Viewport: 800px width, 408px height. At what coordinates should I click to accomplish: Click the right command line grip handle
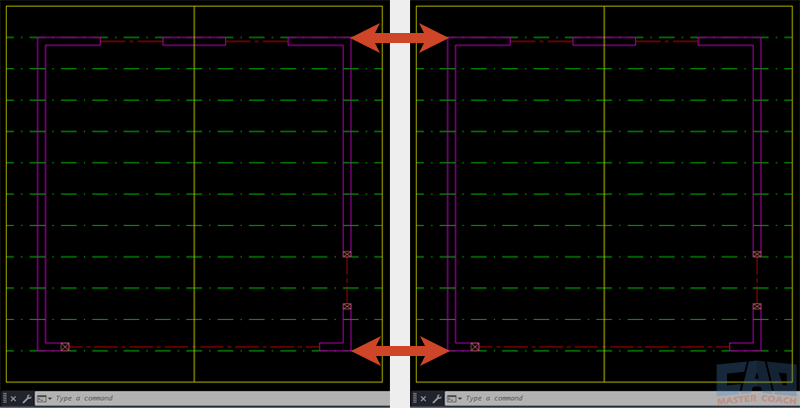tap(415, 398)
